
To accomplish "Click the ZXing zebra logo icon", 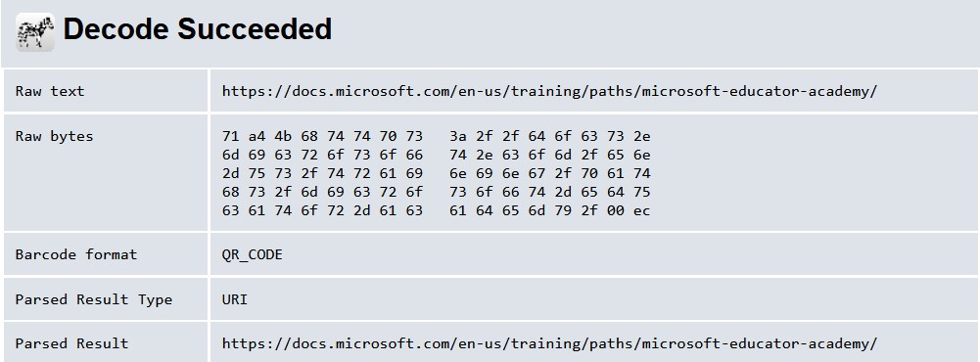I will click(x=35, y=32).
